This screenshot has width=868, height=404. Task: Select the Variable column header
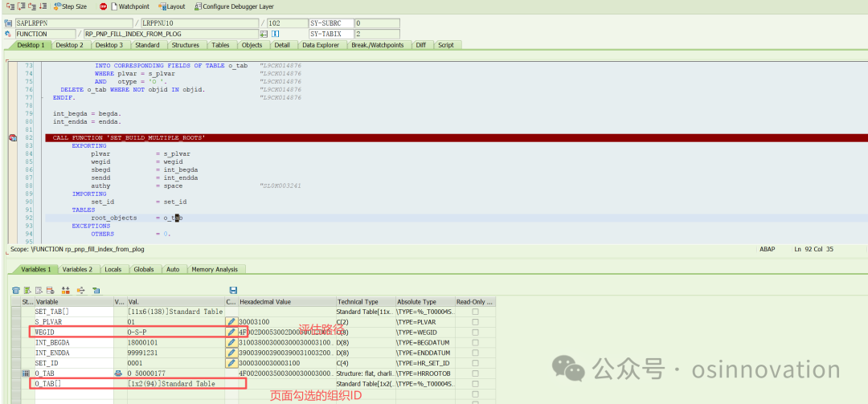(74, 302)
